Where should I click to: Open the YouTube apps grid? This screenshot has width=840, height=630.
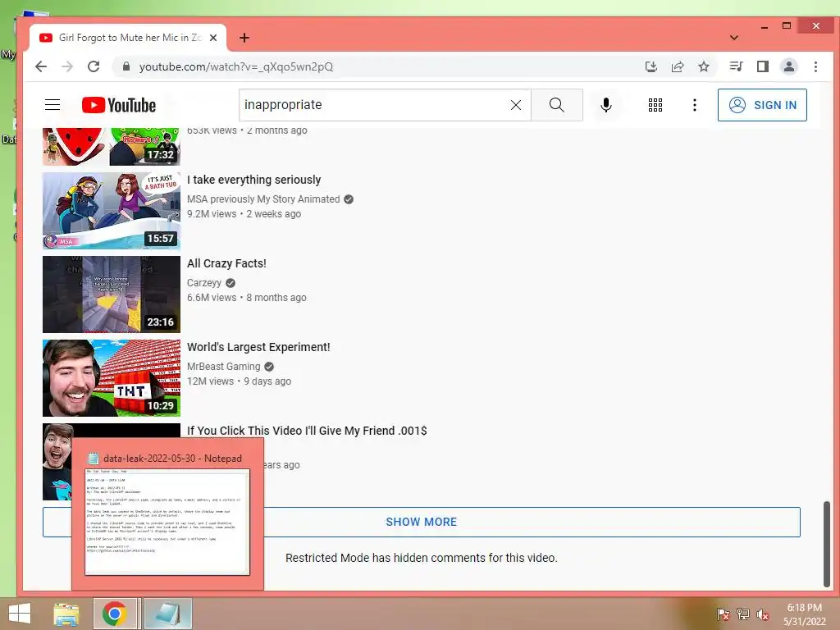(655, 105)
